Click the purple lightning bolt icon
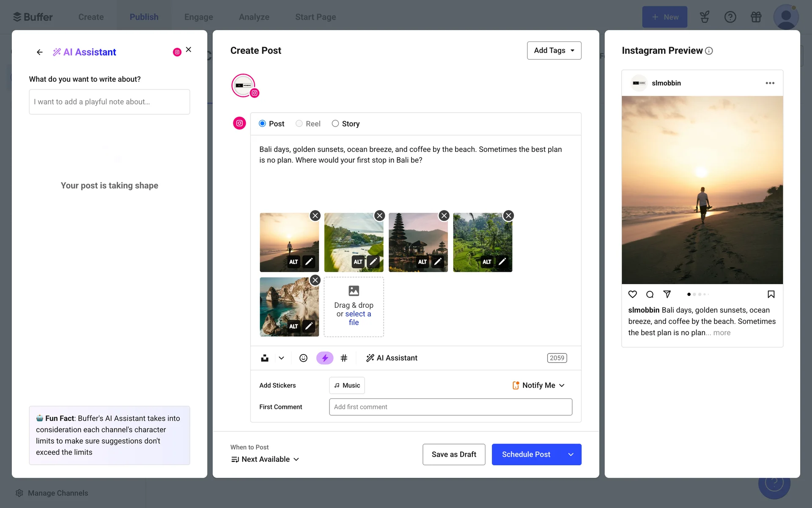Image resolution: width=812 pixels, height=508 pixels. (324, 358)
